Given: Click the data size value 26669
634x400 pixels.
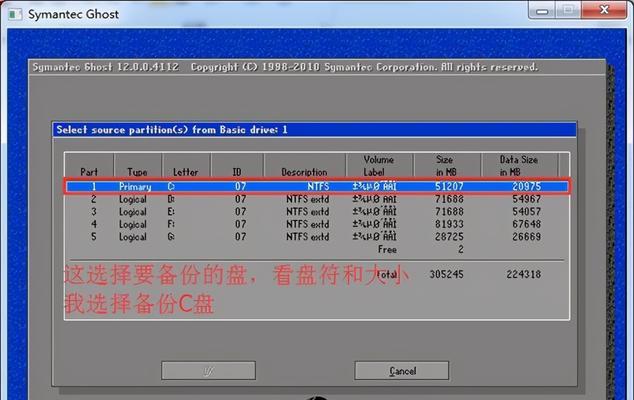Looking at the screenshot, I should tap(526, 237).
